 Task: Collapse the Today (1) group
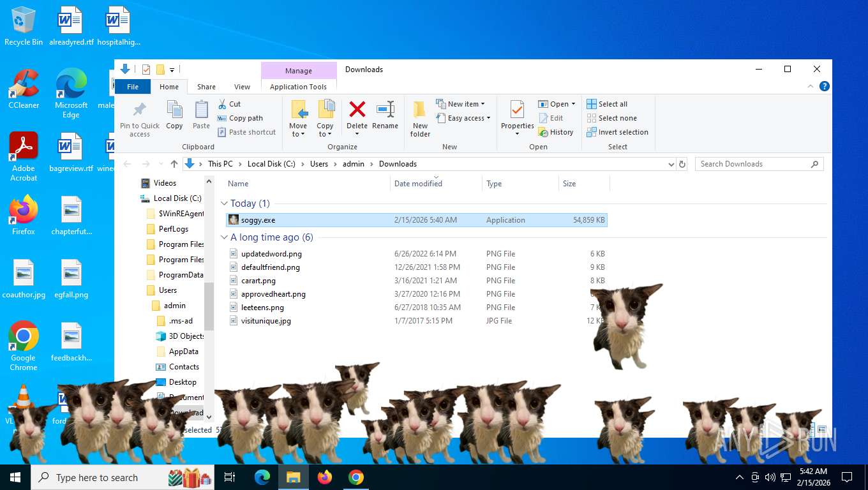(x=224, y=204)
